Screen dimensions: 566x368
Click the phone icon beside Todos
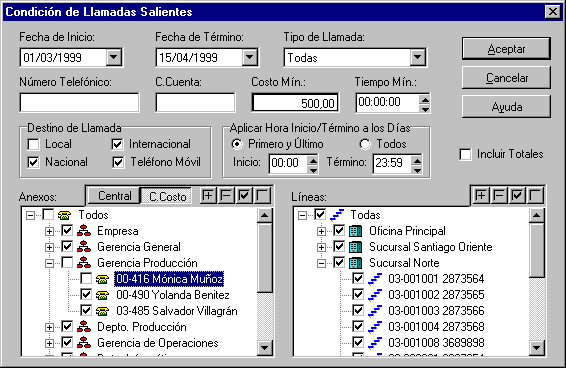click(65, 215)
